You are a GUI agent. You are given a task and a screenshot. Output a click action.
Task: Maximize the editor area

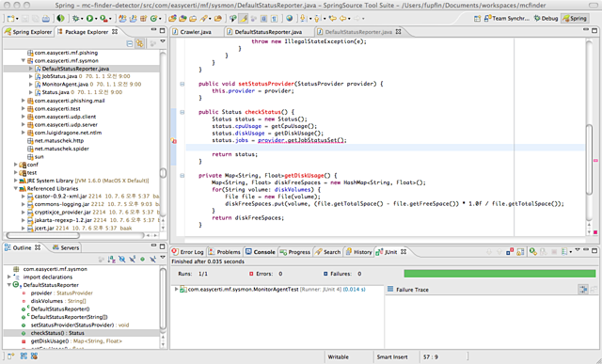[594, 30]
